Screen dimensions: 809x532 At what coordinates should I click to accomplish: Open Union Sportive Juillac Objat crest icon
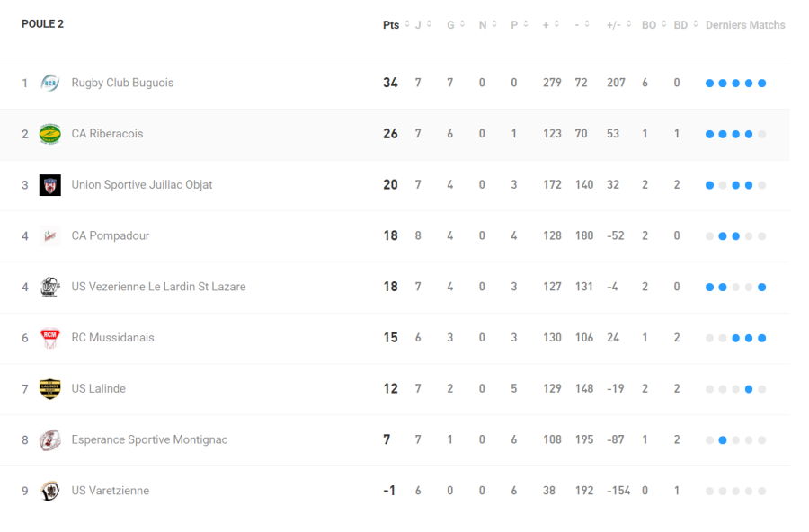[50, 185]
